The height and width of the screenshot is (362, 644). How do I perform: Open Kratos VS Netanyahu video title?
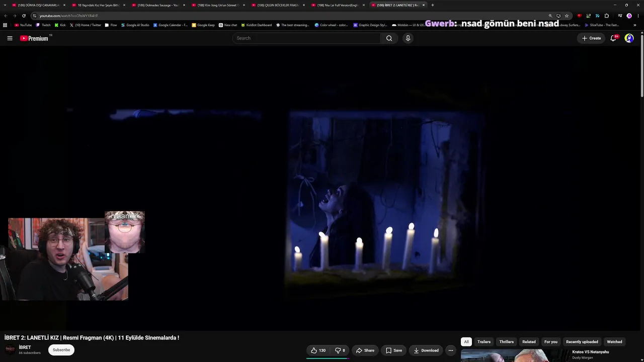pyautogui.click(x=591, y=352)
